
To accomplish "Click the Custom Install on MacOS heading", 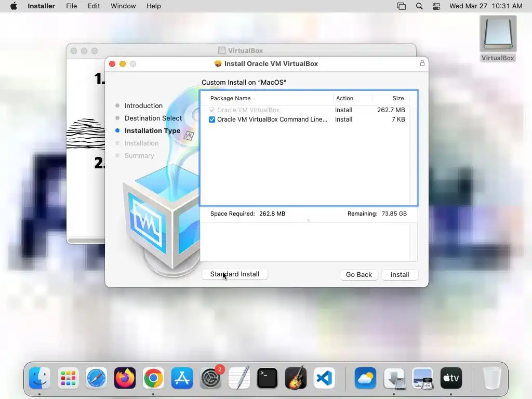I will (244, 83).
